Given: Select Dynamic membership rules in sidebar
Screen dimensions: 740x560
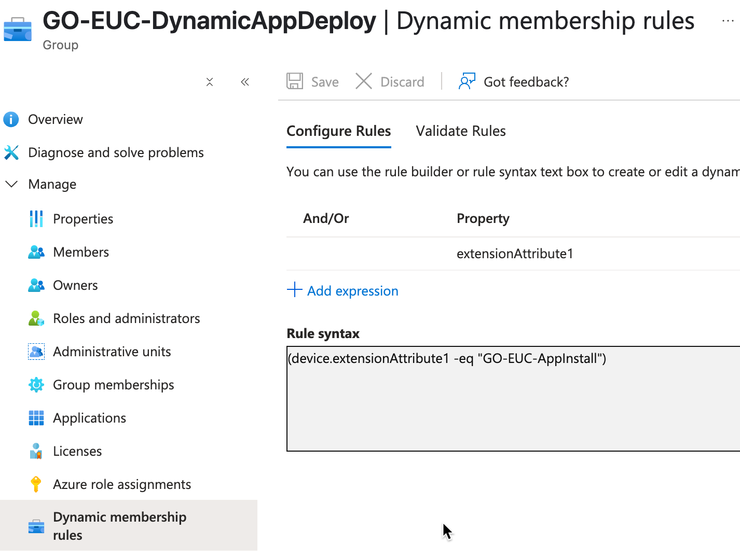Looking at the screenshot, I should pos(129,525).
